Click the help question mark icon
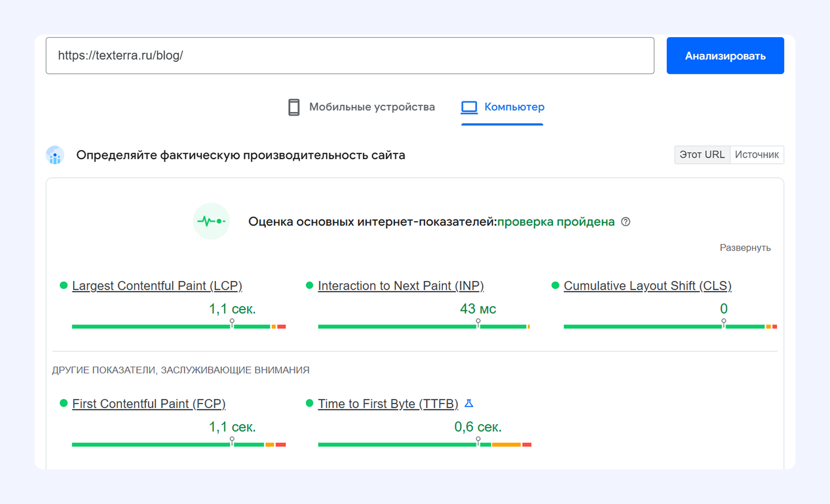The image size is (830, 504). [x=626, y=222]
